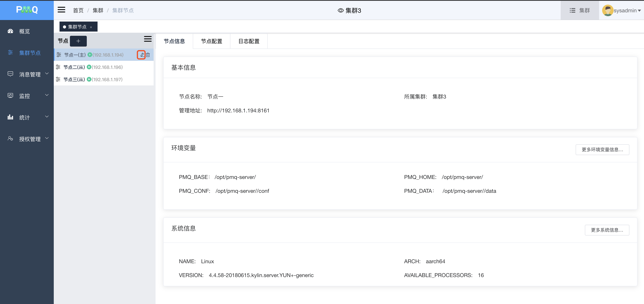Click the sysadmin avatar image
This screenshot has width=644, height=304.
point(608,10)
